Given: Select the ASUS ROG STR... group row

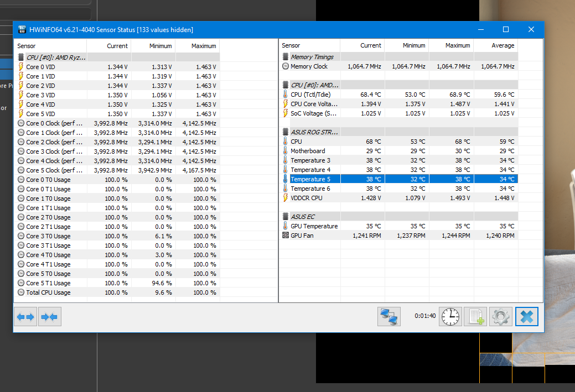Looking at the screenshot, I should (399, 132).
